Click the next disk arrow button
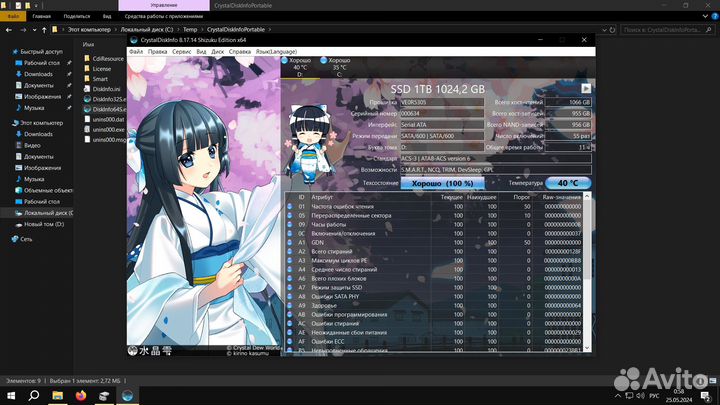 pyautogui.click(x=586, y=88)
